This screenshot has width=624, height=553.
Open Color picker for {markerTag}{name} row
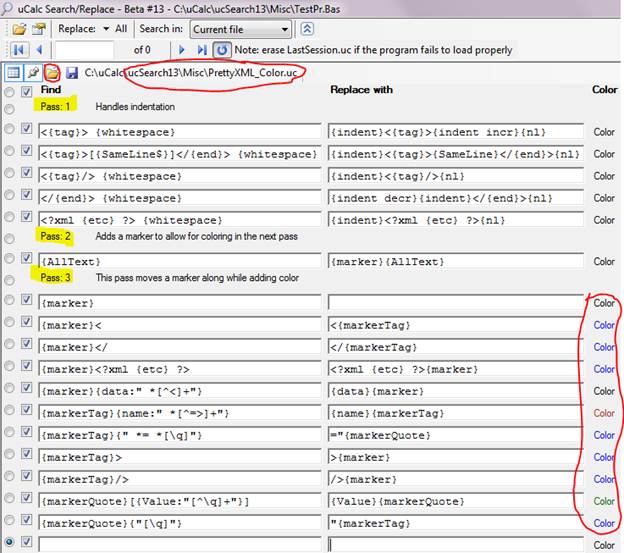point(604,411)
